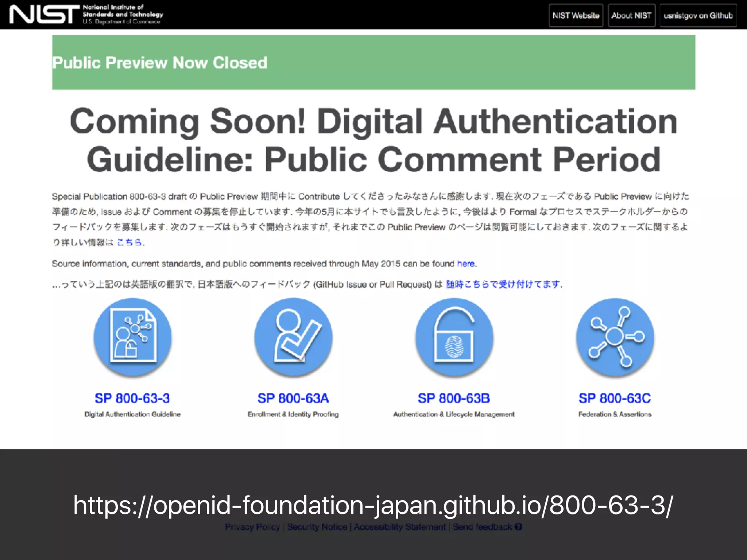The image size is (747, 560).
Task: Click the openid-foundation-japan.github.io URL text
Action: click(x=373, y=505)
